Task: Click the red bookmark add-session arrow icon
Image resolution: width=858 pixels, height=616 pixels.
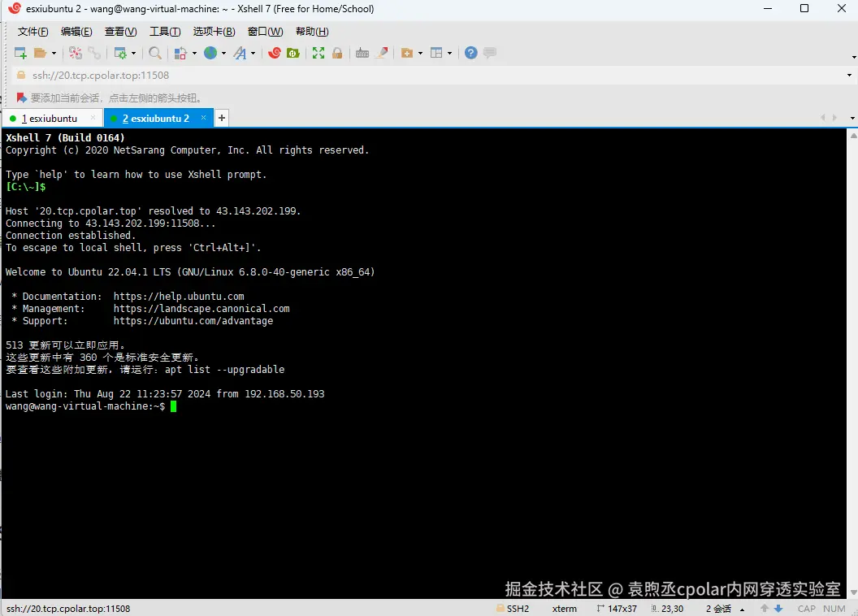Action: [21, 98]
